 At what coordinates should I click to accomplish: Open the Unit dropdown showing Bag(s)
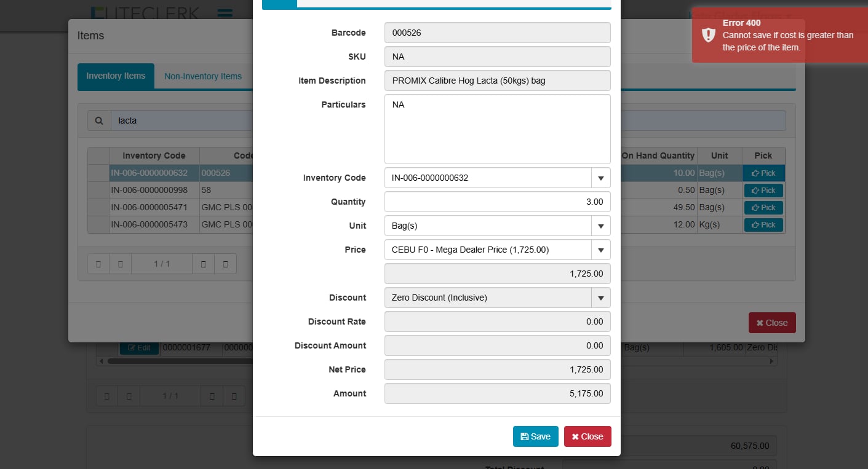(600, 226)
